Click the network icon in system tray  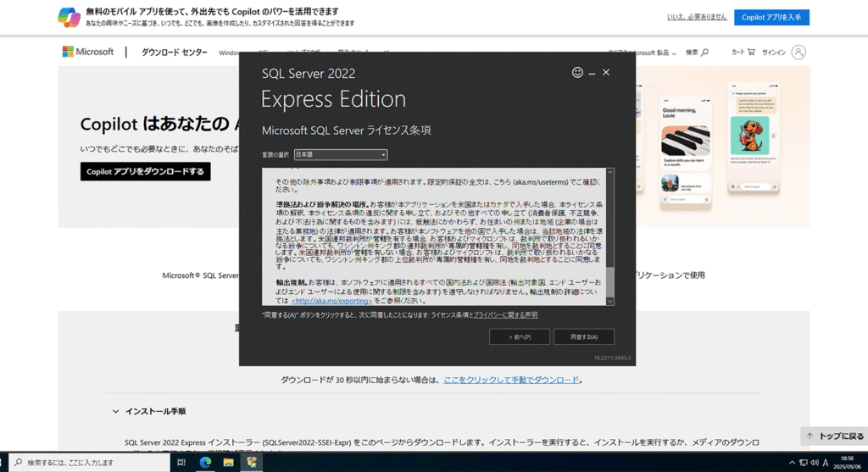click(804, 463)
